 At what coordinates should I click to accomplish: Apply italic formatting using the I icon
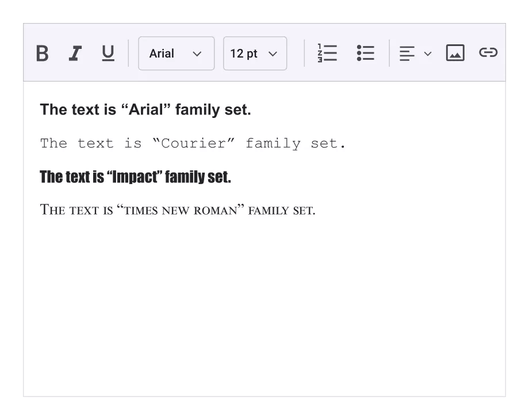[x=75, y=53]
